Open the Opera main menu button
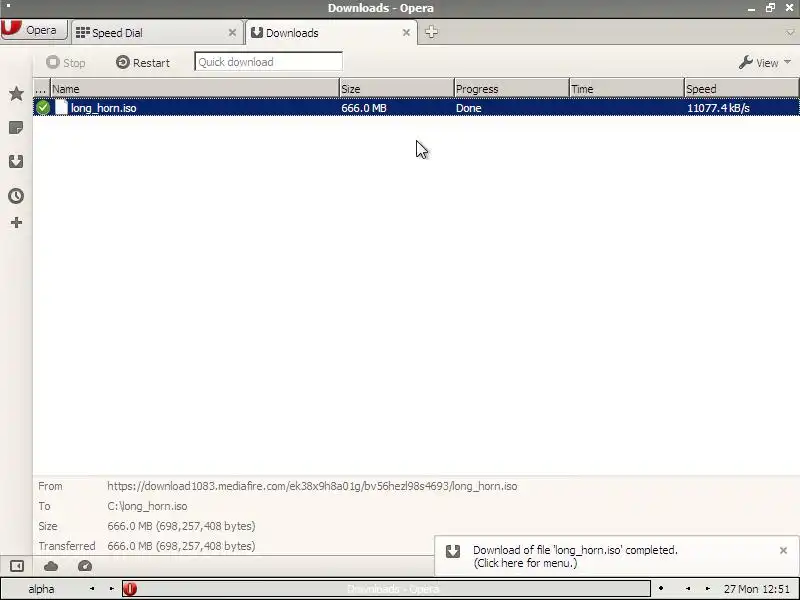Viewport: 800px width, 600px height. (34, 30)
